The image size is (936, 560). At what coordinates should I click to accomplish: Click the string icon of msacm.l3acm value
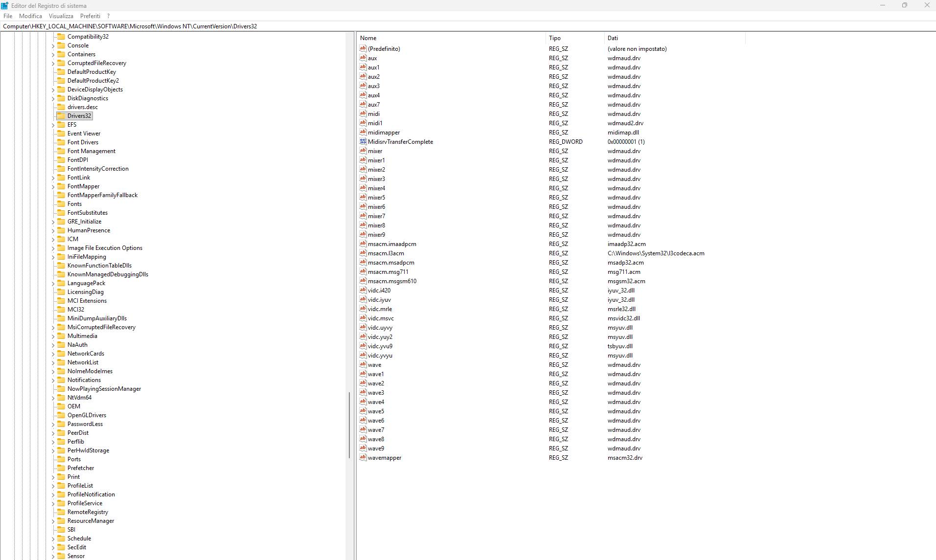[x=363, y=253]
